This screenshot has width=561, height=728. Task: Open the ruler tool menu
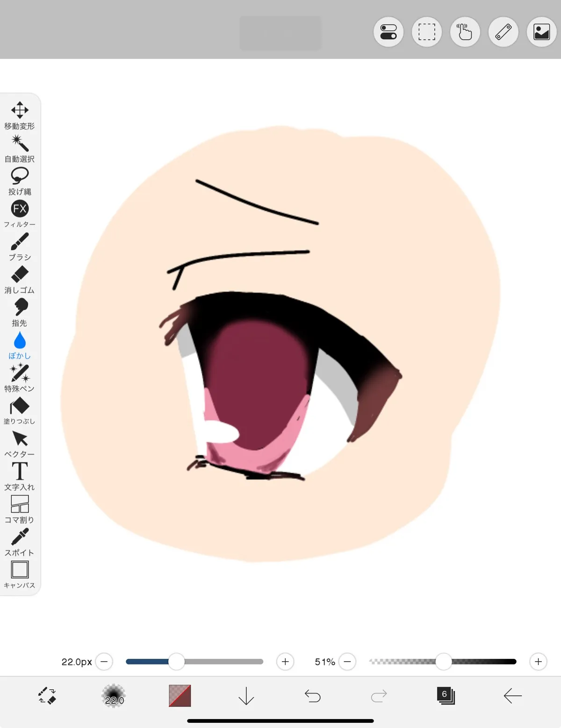tap(503, 32)
